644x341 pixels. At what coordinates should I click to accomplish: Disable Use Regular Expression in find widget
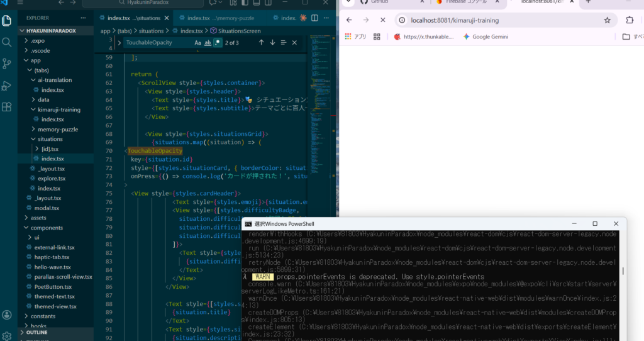pyautogui.click(x=218, y=43)
